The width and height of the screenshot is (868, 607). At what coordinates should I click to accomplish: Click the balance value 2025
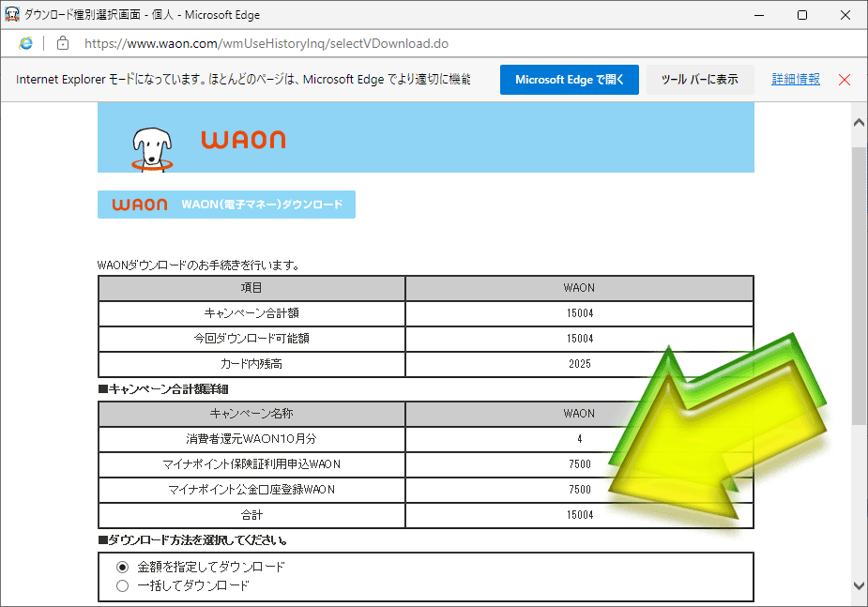(x=580, y=364)
